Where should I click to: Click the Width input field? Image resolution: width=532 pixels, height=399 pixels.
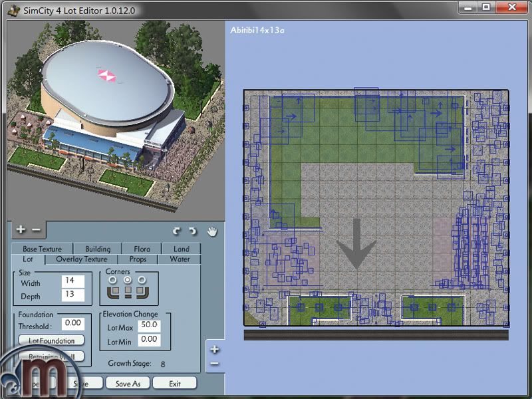click(x=73, y=281)
